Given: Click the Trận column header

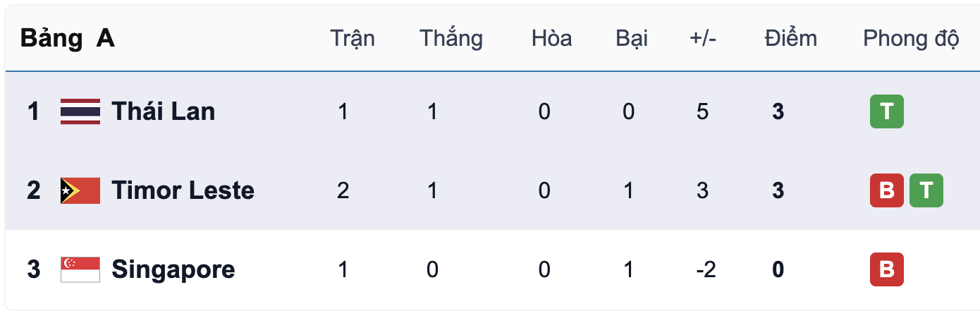Looking at the screenshot, I should click(353, 38).
